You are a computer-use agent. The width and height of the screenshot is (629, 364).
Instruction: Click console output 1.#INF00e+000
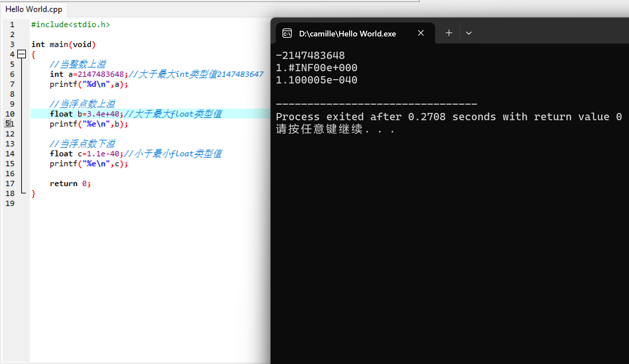pyautogui.click(x=317, y=68)
